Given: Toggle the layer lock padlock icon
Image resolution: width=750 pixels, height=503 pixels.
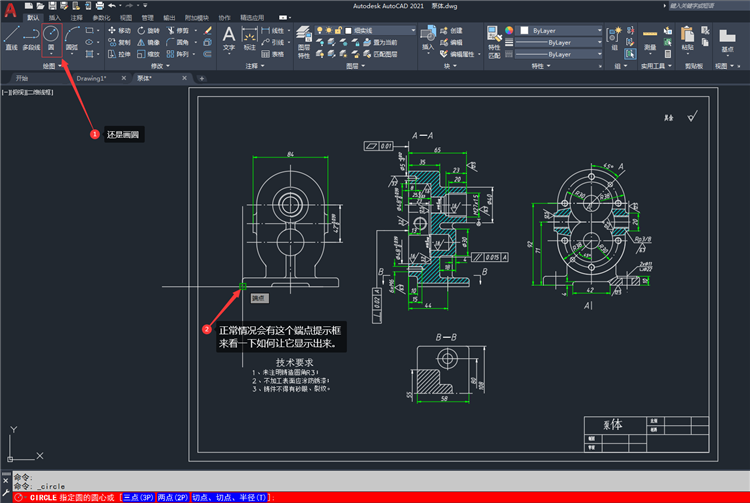Looking at the screenshot, I should coord(338,30).
